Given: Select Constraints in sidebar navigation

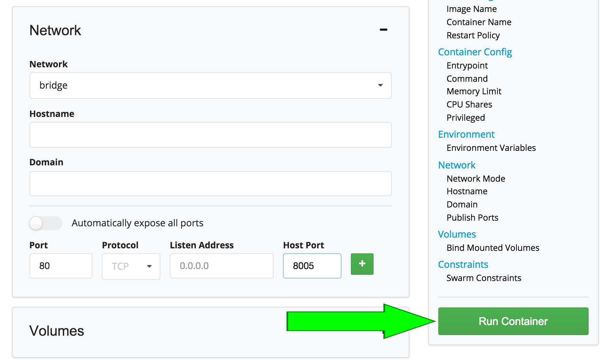Looking at the screenshot, I should (x=463, y=264).
